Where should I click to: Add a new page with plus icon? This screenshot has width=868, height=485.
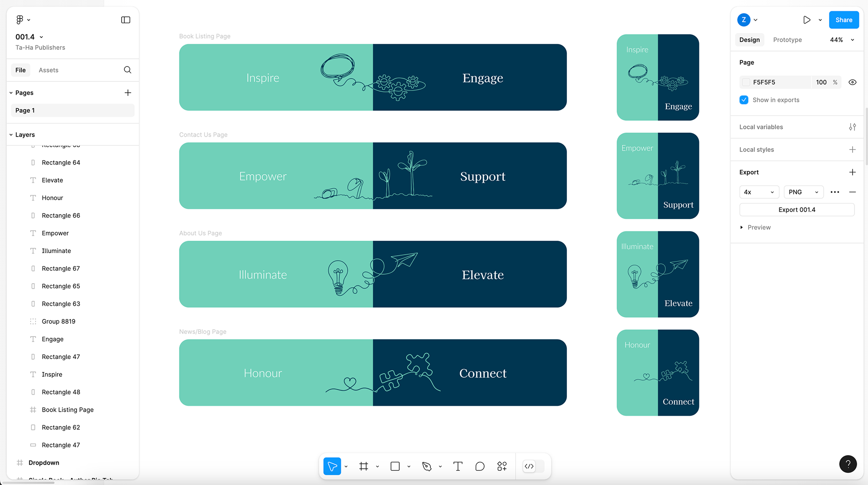pos(128,93)
